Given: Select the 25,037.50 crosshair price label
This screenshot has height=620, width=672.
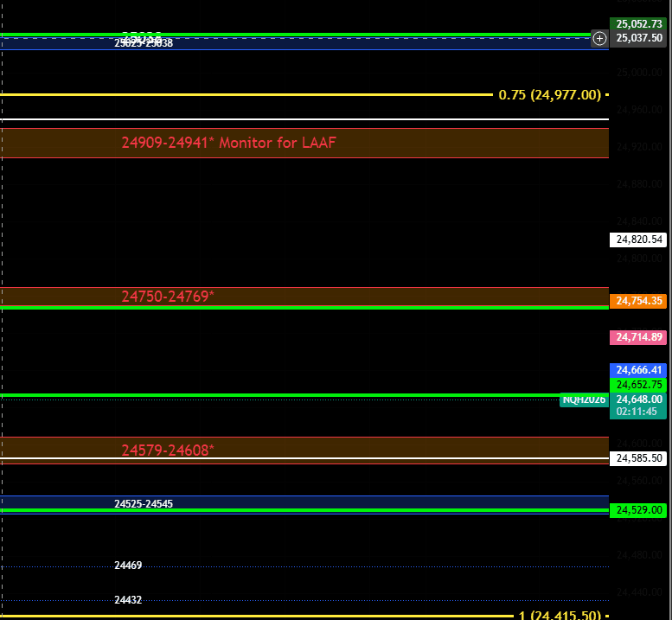Looking at the screenshot, I should (638, 38).
